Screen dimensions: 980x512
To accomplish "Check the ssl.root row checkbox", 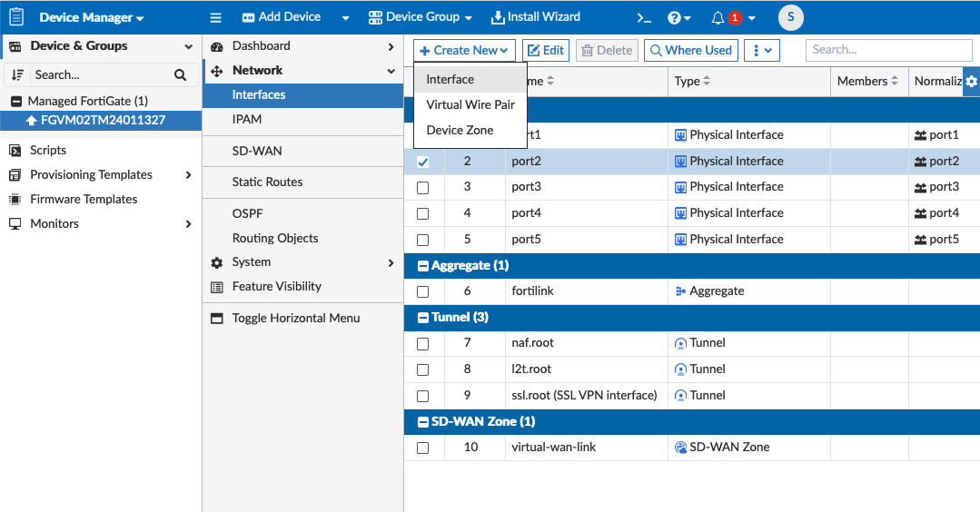I will click(423, 396).
